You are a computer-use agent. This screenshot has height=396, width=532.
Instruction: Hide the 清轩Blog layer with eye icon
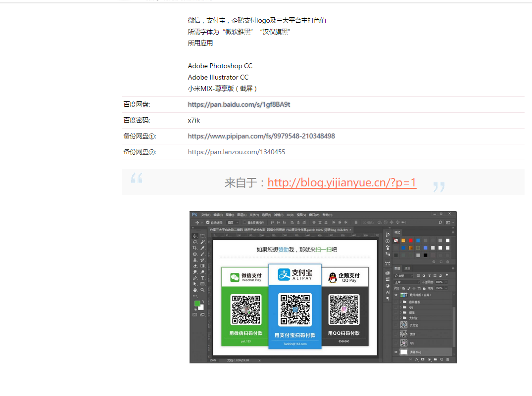coord(396,352)
